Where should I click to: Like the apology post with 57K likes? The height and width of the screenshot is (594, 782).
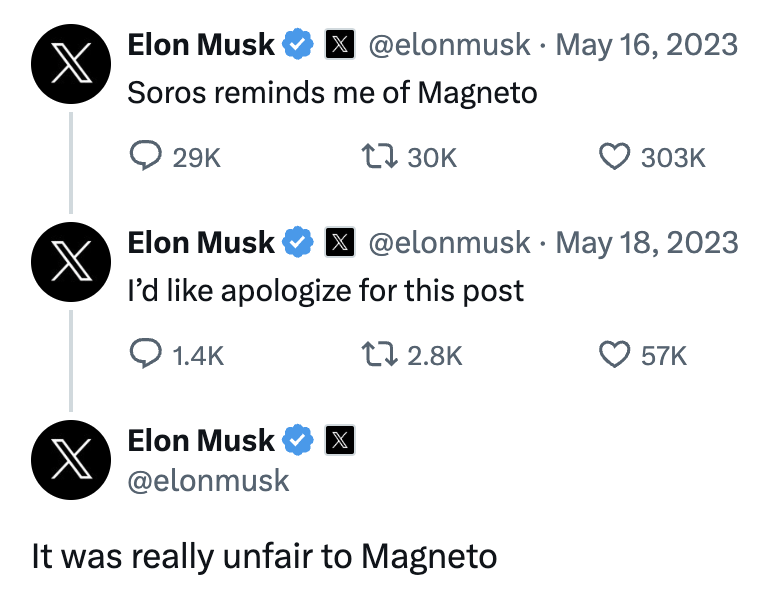tap(614, 354)
